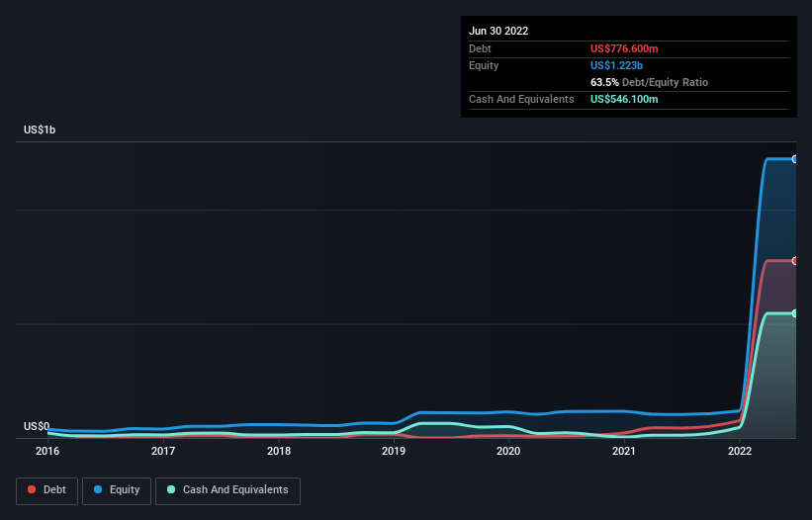Click the US$546.100m cash value

(x=624, y=99)
